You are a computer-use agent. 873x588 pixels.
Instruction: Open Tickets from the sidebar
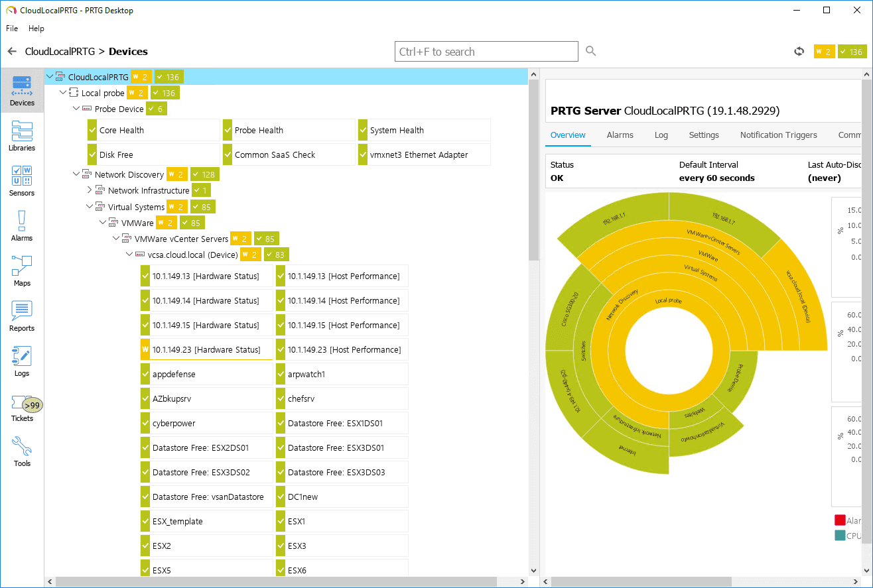(22, 406)
